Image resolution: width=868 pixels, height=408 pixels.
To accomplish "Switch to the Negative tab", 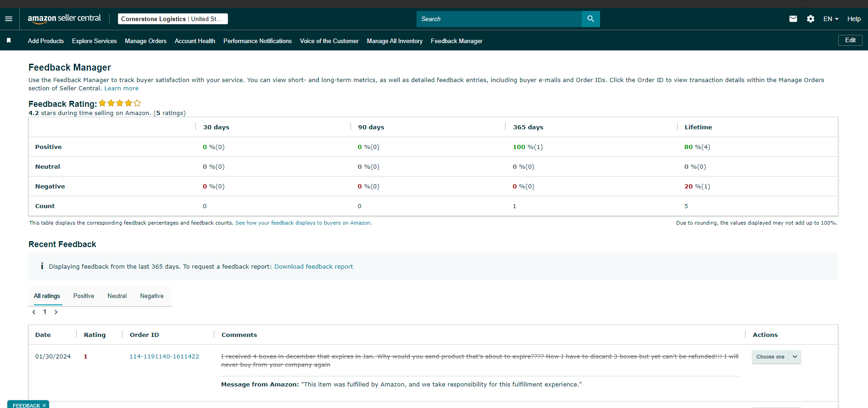I will (152, 296).
